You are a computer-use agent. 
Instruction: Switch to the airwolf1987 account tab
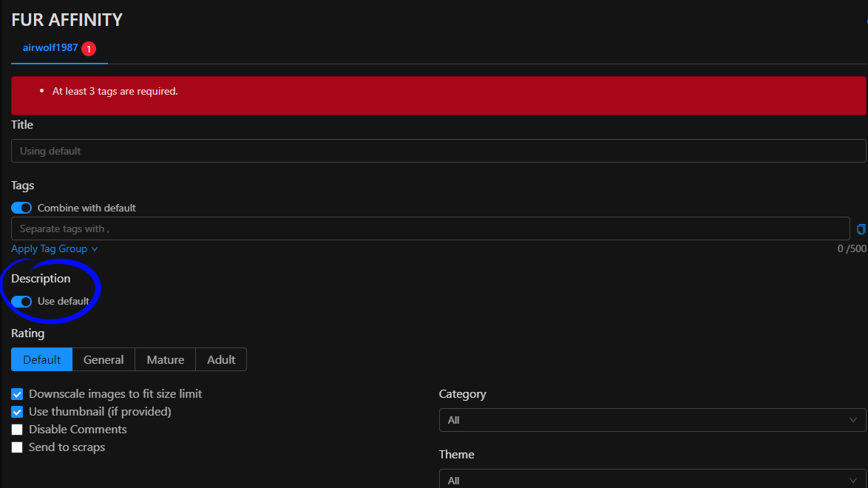coord(50,48)
